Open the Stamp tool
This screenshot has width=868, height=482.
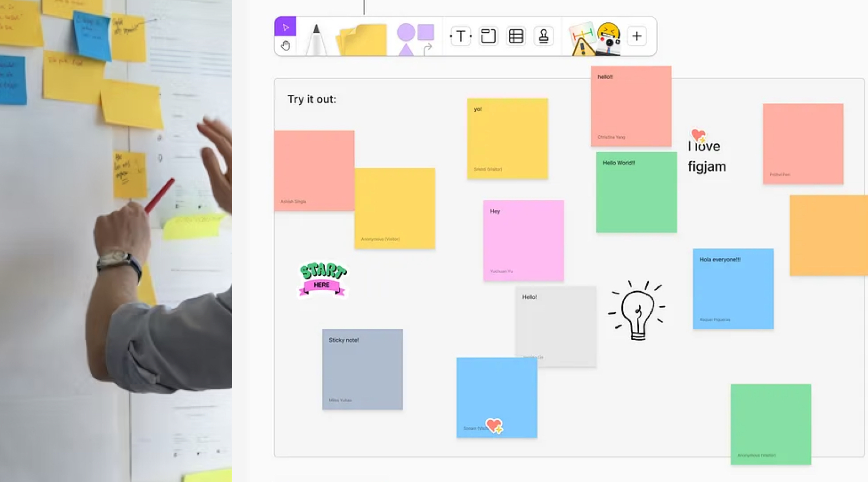click(544, 36)
